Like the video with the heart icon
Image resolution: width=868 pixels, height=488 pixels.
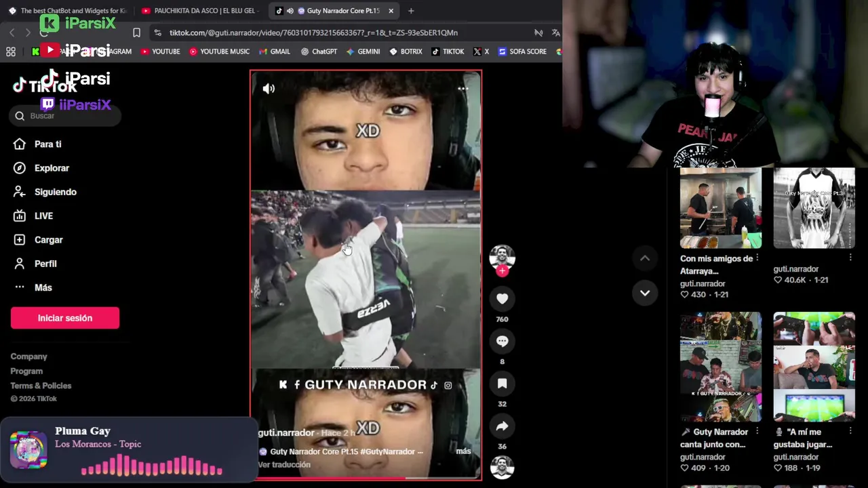click(502, 299)
